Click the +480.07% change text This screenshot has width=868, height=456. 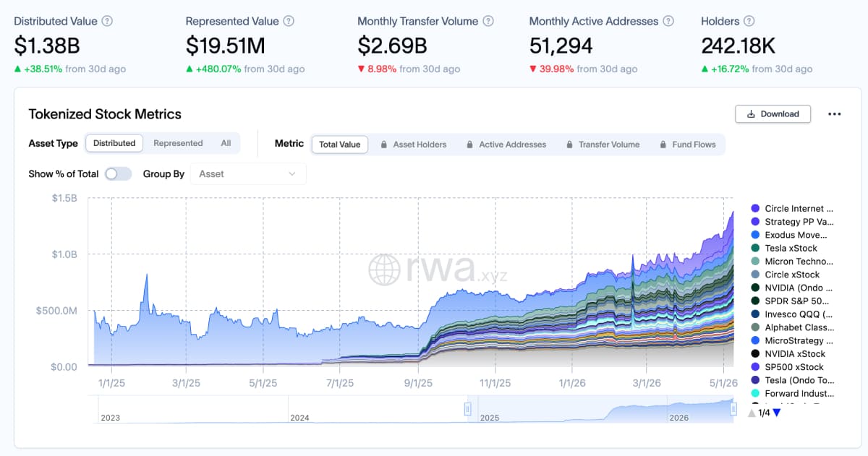click(218, 69)
